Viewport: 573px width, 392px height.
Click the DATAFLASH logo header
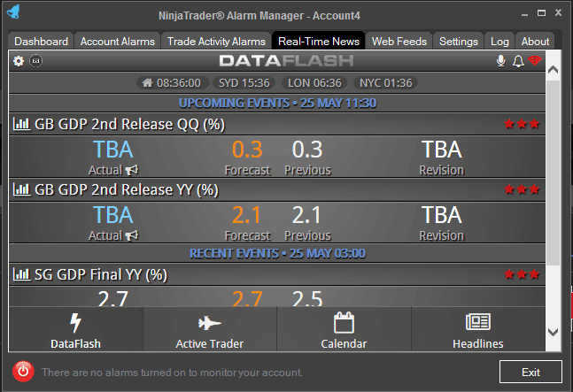286,60
